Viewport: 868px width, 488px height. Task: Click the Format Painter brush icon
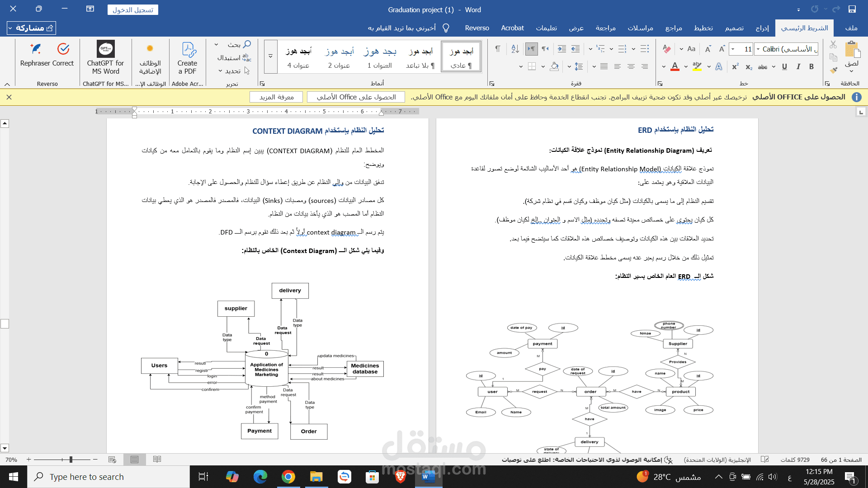coord(833,70)
